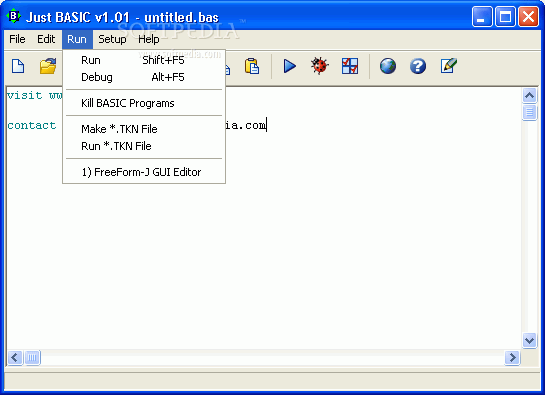
Task: Open help with question mark icon
Action: click(x=418, y=66)
